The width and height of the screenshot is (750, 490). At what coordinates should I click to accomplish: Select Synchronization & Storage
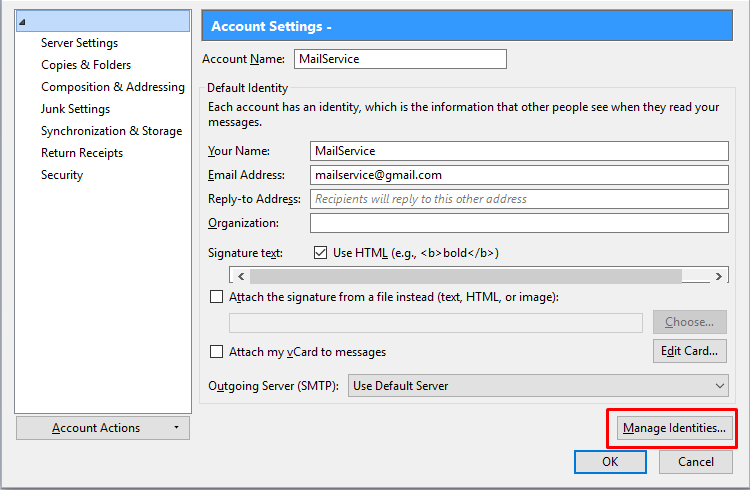click(111, 131)
